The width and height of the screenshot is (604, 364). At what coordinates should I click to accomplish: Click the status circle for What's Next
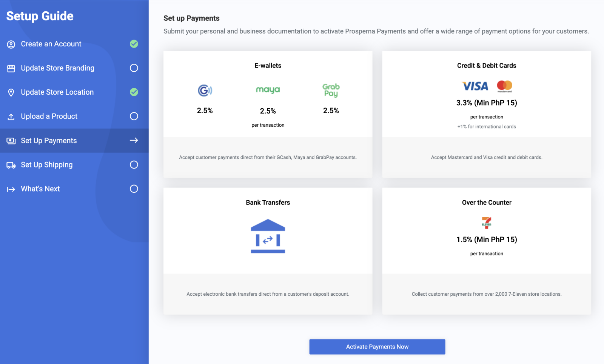click(134, 189)
